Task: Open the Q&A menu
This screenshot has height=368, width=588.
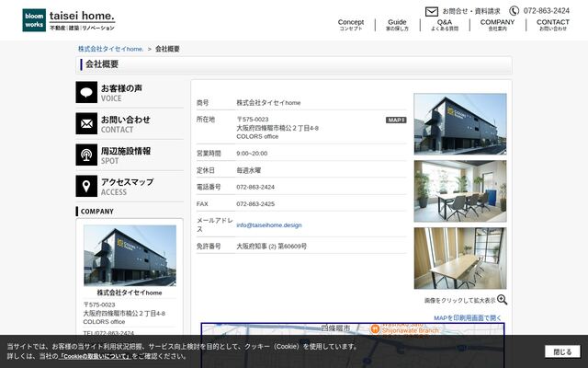Action: 445,25
